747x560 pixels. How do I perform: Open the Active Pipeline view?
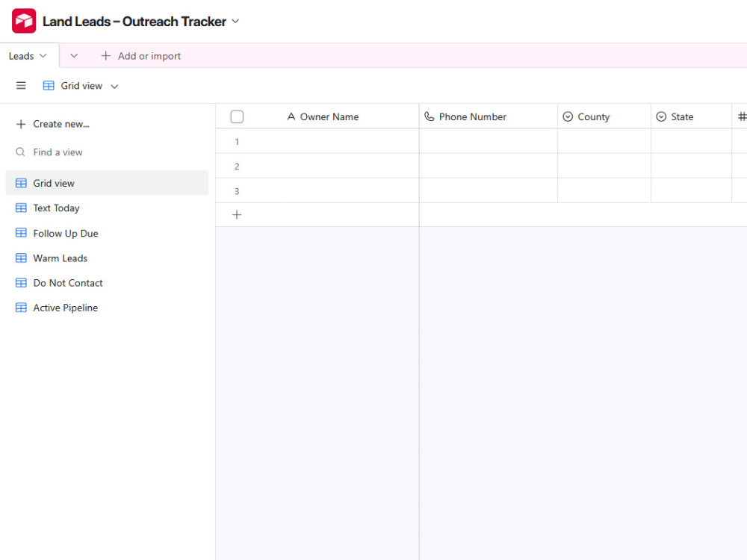107,308
